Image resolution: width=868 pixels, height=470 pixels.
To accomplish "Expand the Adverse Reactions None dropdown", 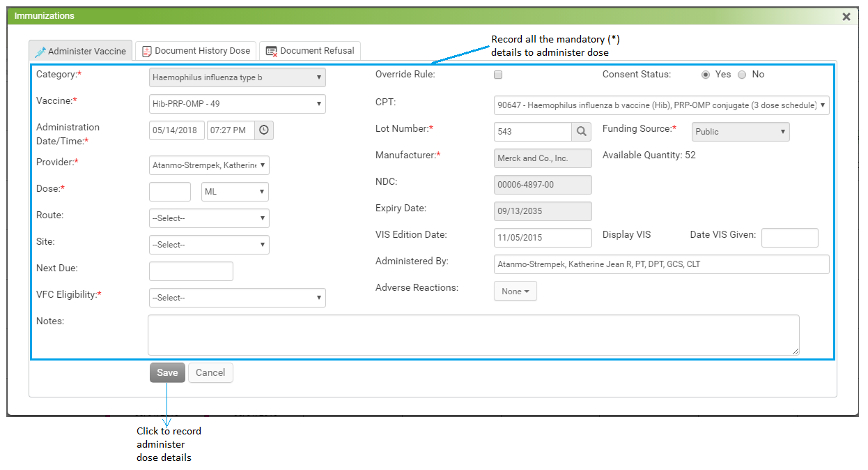I will tap(515, 291).
